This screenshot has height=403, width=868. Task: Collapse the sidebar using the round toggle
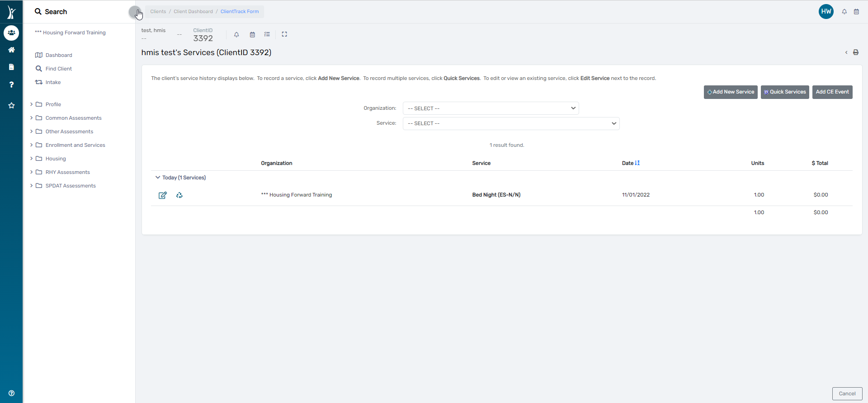point(134,12)
